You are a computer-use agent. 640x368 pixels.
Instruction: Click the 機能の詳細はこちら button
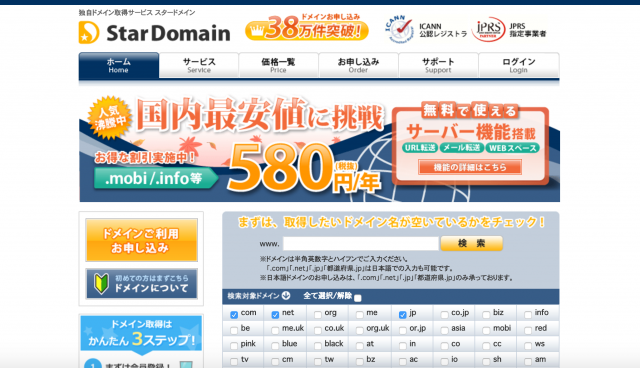470,167
